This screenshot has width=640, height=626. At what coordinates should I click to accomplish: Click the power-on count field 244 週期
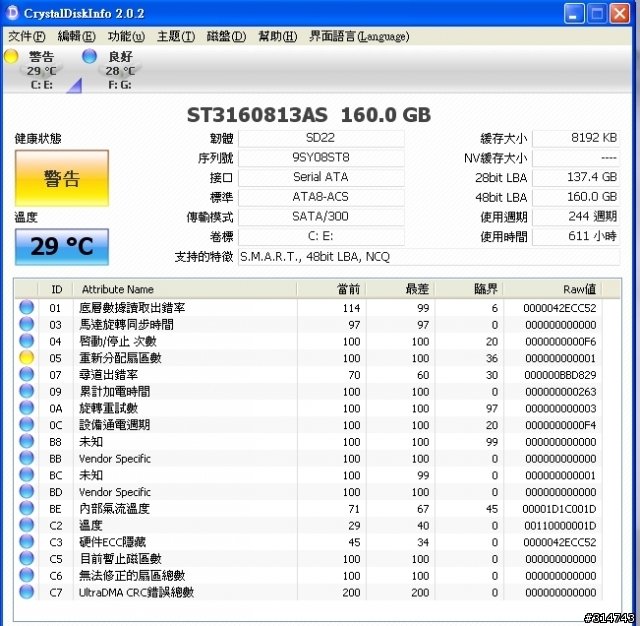[x=576, y=217]
